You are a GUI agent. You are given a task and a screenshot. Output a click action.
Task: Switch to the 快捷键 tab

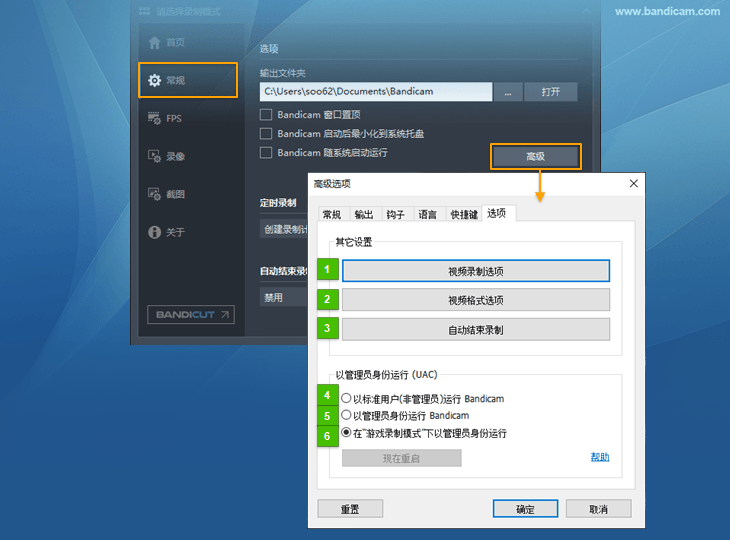(464, 214)
